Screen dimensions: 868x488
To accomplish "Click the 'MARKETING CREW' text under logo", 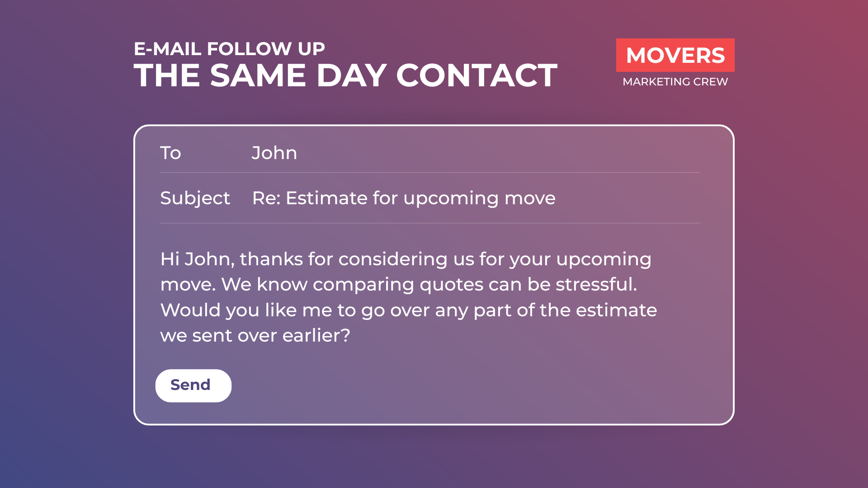I will pyautogui.click(x=675, y=82).
